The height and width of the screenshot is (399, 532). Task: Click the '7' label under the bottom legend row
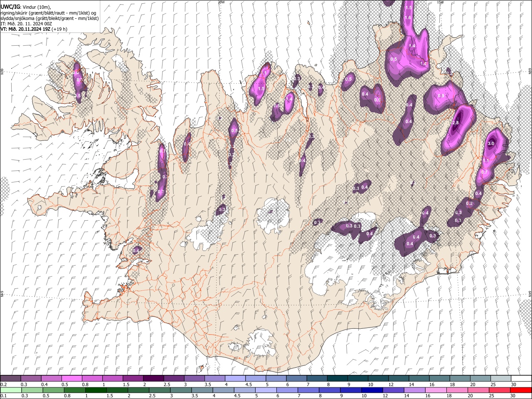(299, 396)
